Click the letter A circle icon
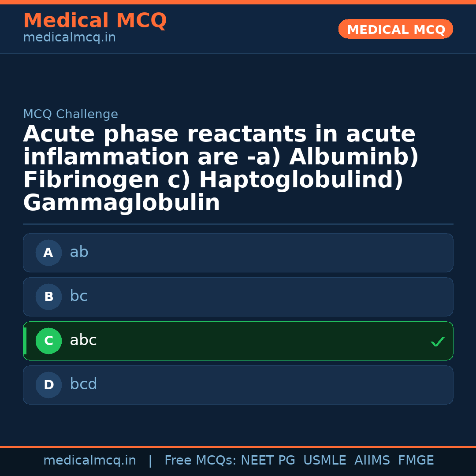Screen dimensions: 476x476 [x=48, y=253]
